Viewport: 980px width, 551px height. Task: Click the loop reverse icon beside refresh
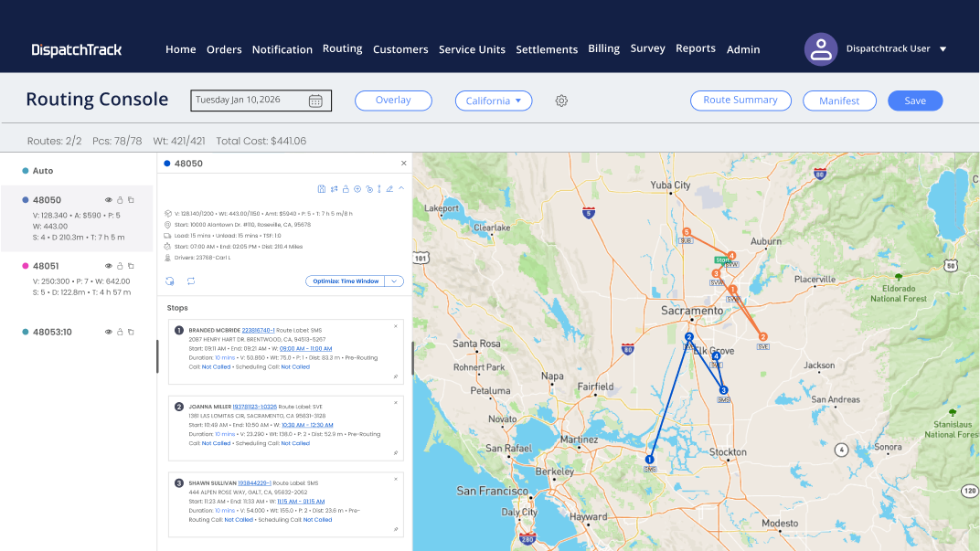coord(191,281)
